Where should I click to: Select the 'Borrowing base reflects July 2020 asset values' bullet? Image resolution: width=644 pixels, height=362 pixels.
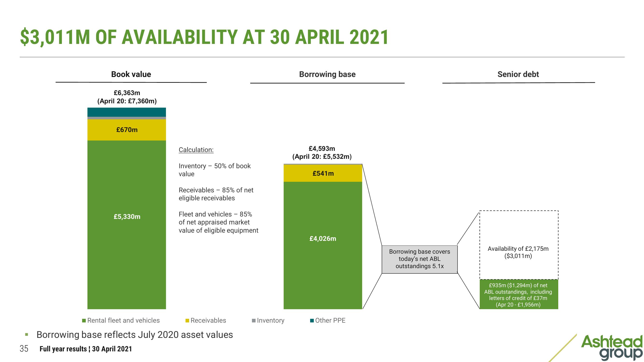tap(135, 335)
